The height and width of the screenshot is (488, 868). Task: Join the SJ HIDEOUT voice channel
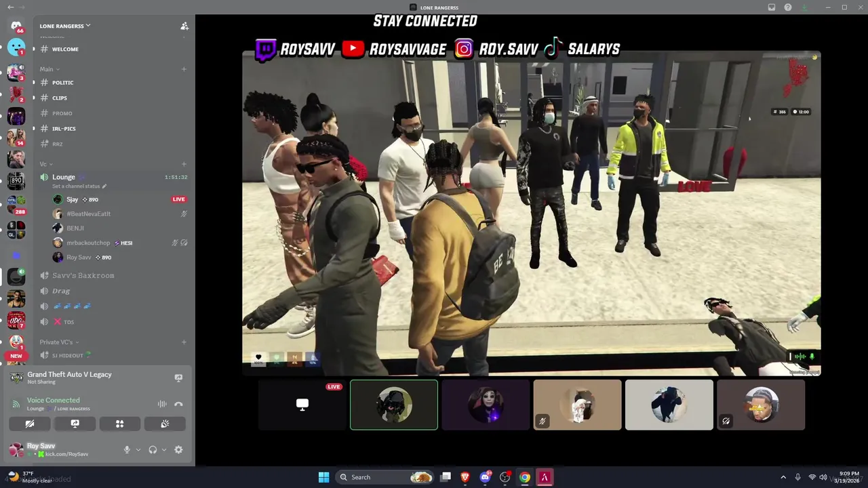[x=114, y=355]
